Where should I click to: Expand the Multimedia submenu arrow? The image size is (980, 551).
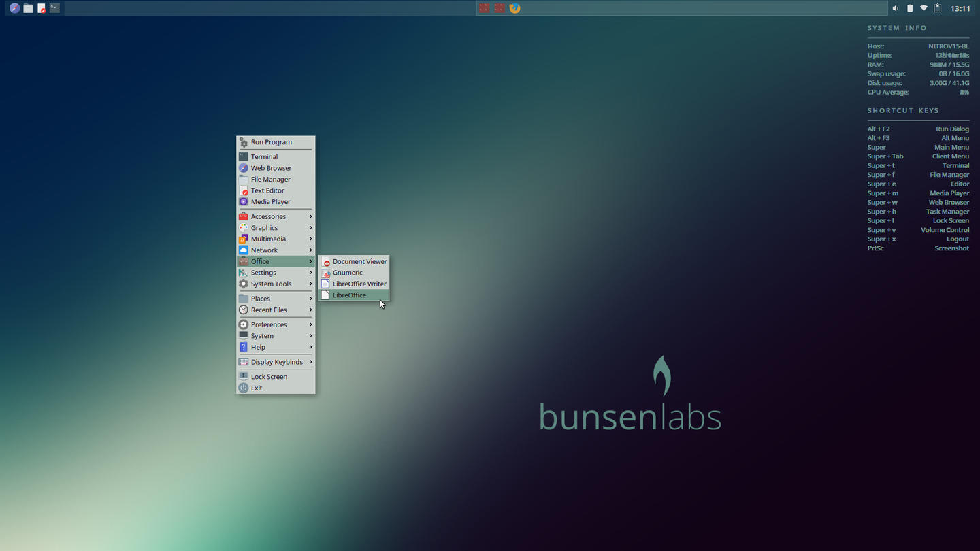click(311, 239)
